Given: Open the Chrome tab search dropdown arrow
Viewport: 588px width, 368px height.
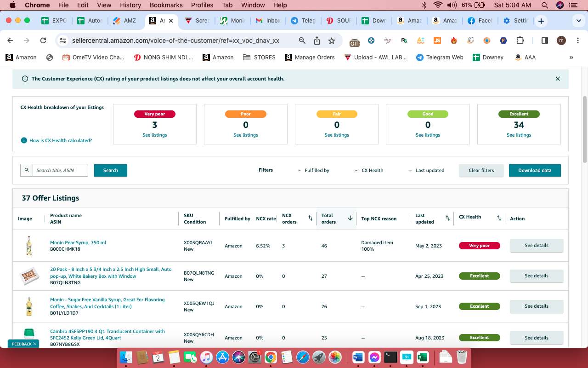Looking at the screenshot, I should pos(578,21).
